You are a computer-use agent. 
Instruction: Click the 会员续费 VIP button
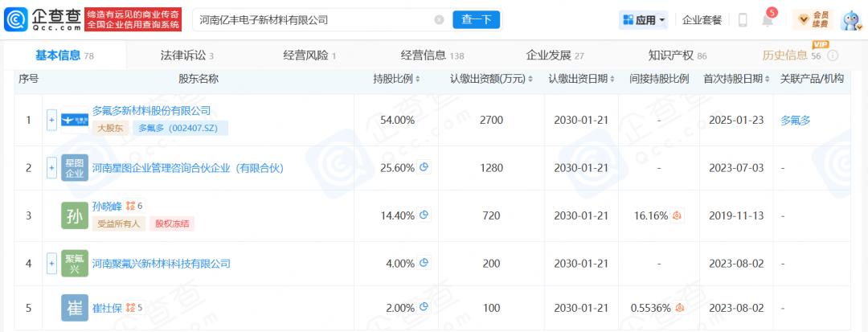(x=813, y=20)
